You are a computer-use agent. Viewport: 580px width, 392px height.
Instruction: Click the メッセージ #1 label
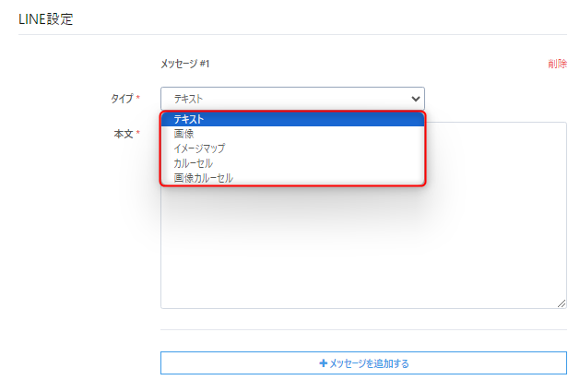pos(185,64)
